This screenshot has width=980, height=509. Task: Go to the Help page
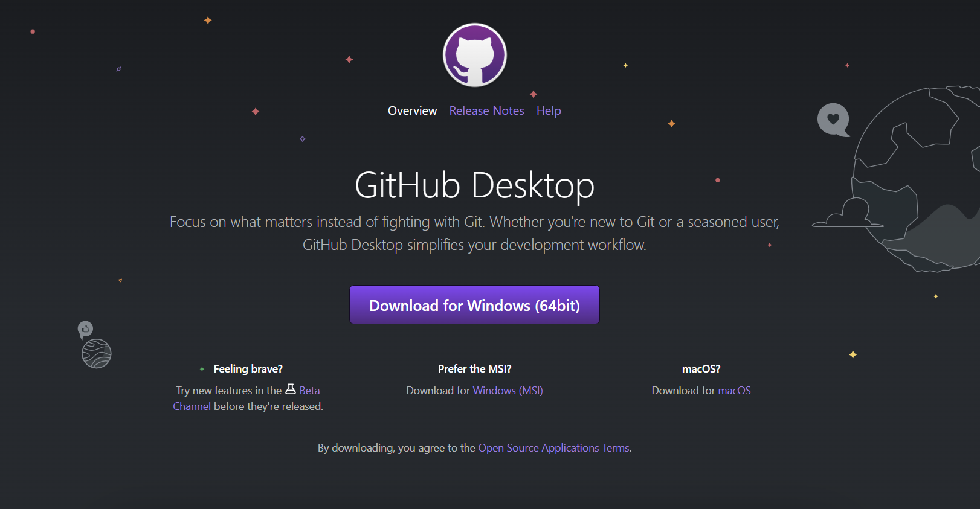tap(549, 111)
